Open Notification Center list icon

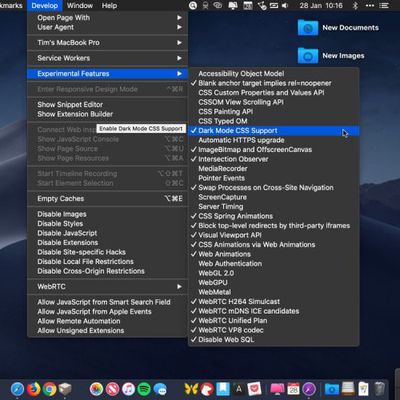(x=384, y=6)
